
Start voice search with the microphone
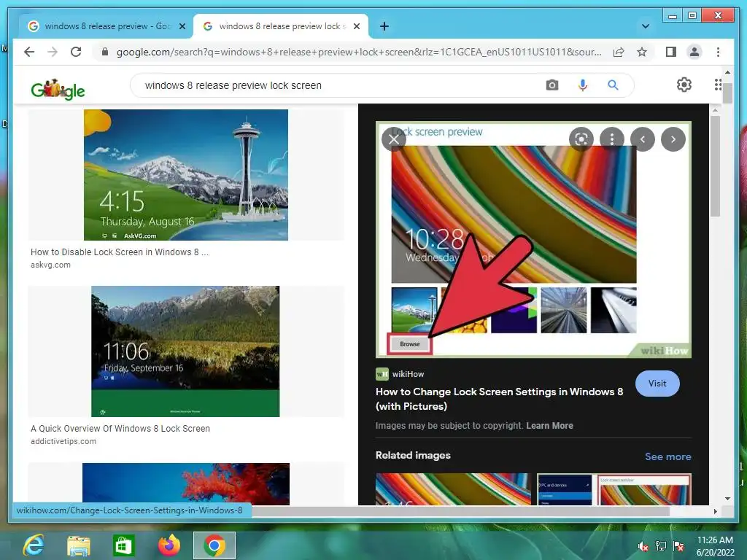coord(583,85)
